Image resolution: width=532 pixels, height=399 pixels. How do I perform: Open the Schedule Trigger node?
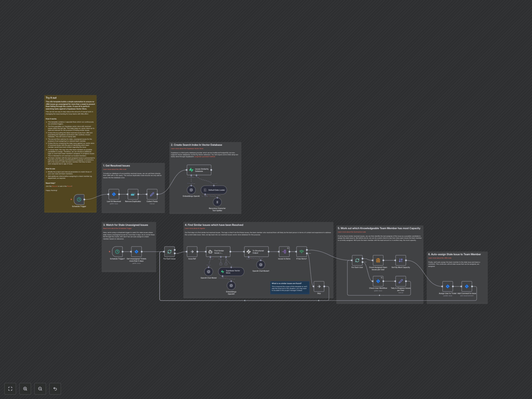(x=79, y=199)
